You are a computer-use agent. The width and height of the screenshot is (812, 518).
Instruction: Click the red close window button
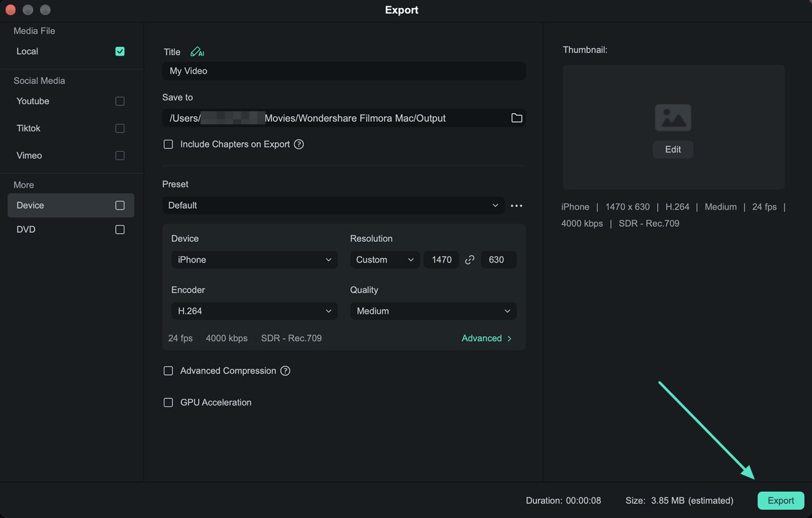point(10,10)
